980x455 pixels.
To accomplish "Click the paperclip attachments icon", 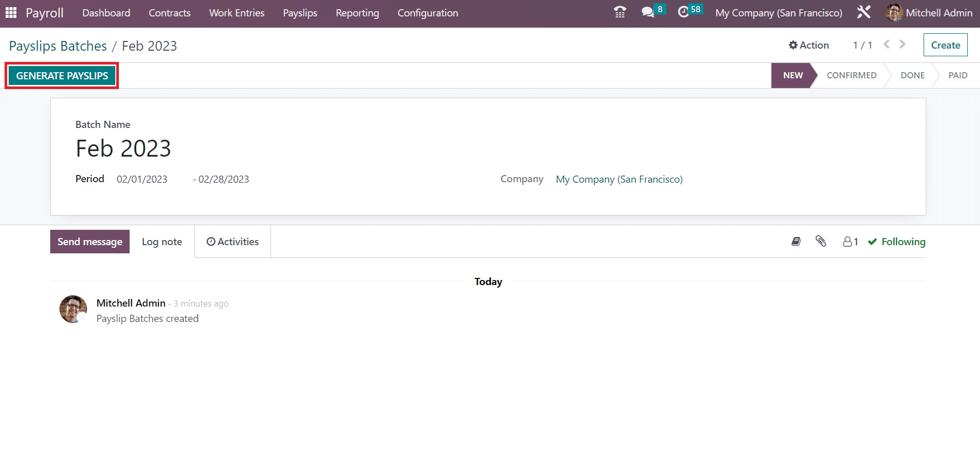I will tap(821, 241).
